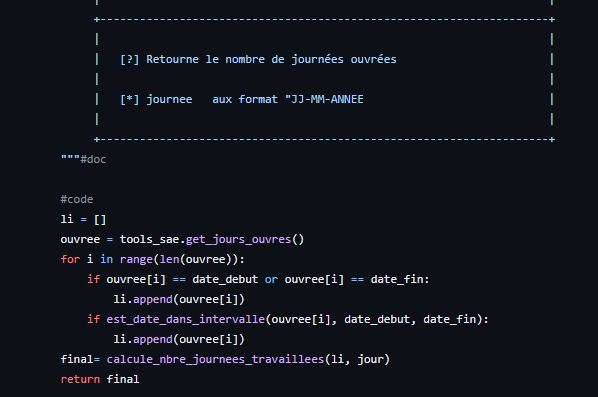The width and height of the screenshot is (598, 397).
Task: Click second 'li.append(ouvree[i])' line under est_date_dans_intervalle
Action: click(x=179, y=339)
